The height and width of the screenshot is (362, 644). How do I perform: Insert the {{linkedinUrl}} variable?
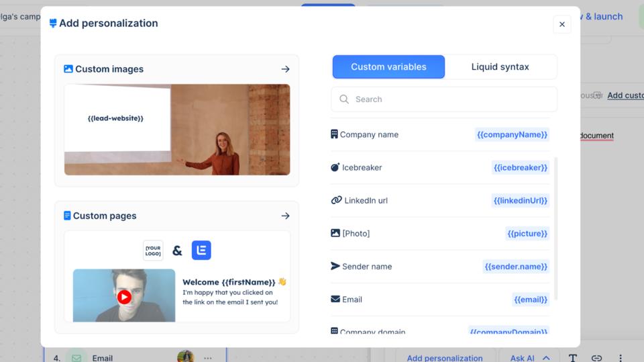pos(521,200)
